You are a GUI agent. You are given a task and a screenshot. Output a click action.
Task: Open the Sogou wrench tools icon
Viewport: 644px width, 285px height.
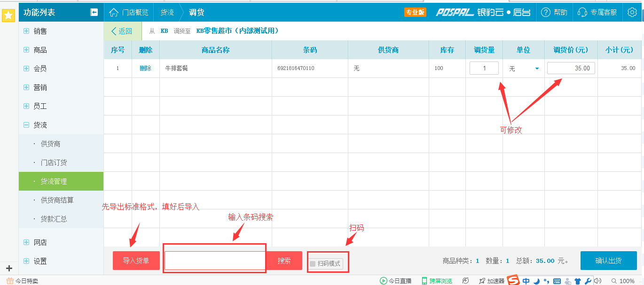588,281
